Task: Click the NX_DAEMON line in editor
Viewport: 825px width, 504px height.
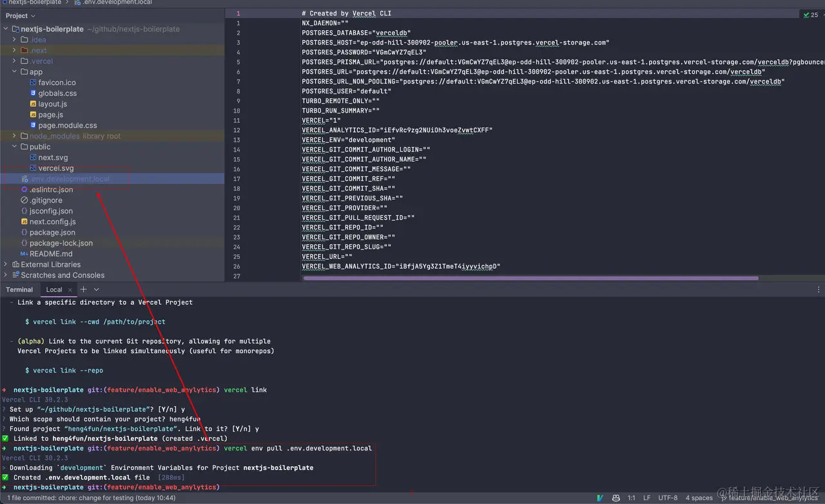Action: click(325, 23)
